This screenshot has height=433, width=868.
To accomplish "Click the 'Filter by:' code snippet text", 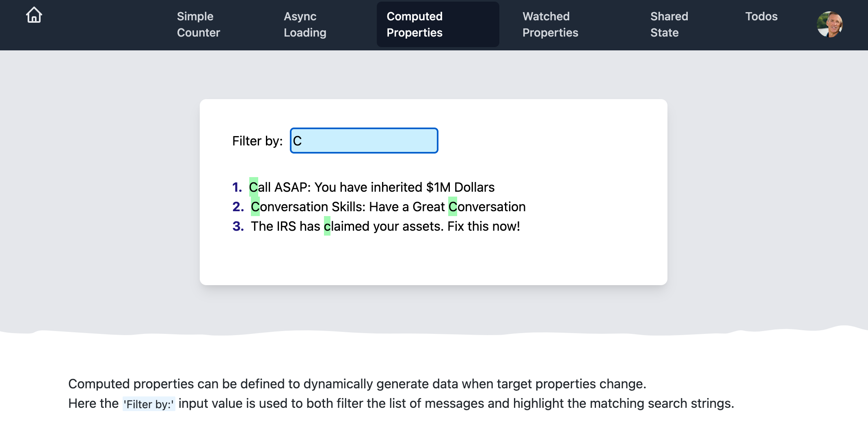I will click(149, 404).
